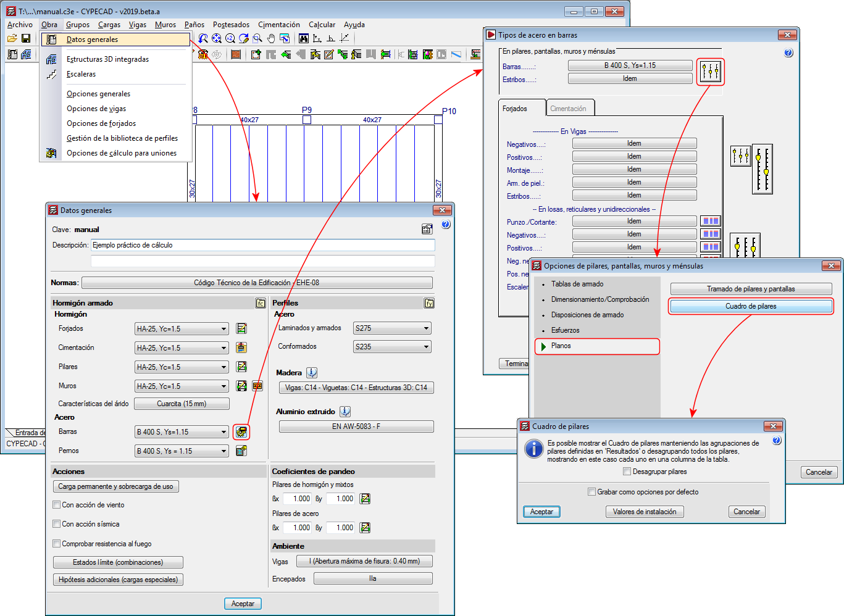Click the icon beside Pernos dropdown

[x=241, y=451]
